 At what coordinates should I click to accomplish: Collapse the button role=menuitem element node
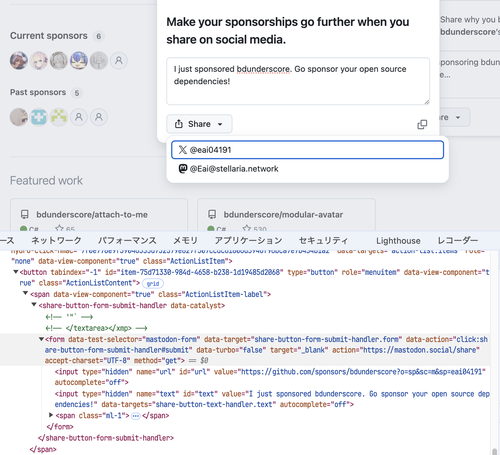15,272
